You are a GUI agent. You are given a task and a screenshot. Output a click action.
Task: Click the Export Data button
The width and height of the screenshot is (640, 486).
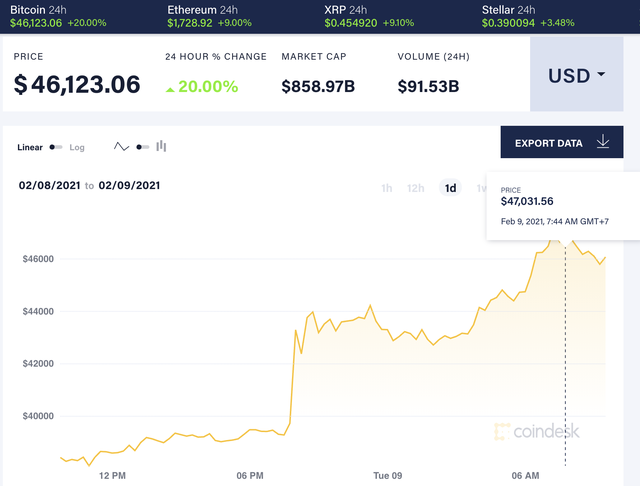coord(562,142)
